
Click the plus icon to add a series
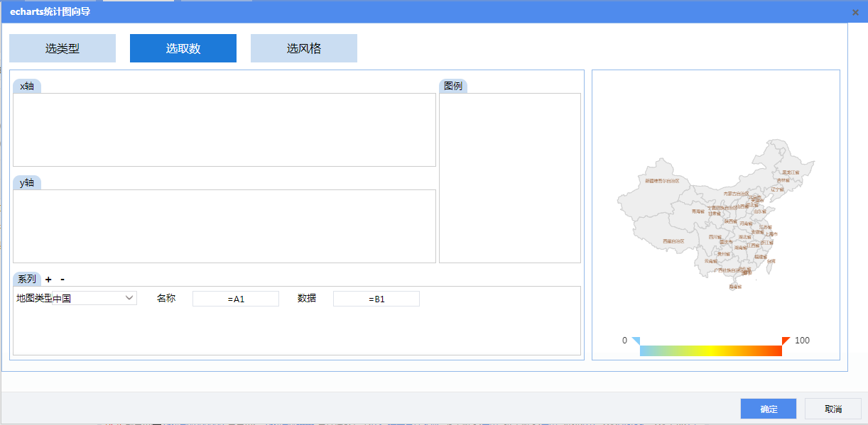[48, 280]
